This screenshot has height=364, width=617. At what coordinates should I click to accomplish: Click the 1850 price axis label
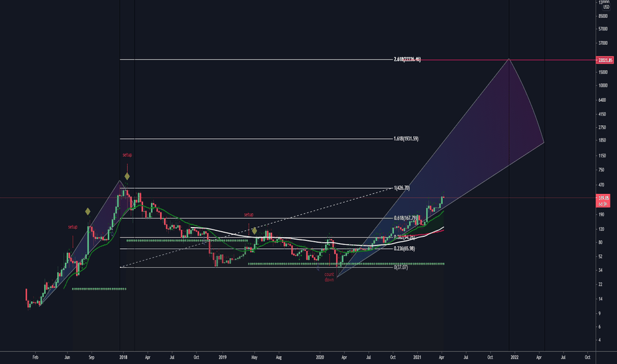point(602,140)
